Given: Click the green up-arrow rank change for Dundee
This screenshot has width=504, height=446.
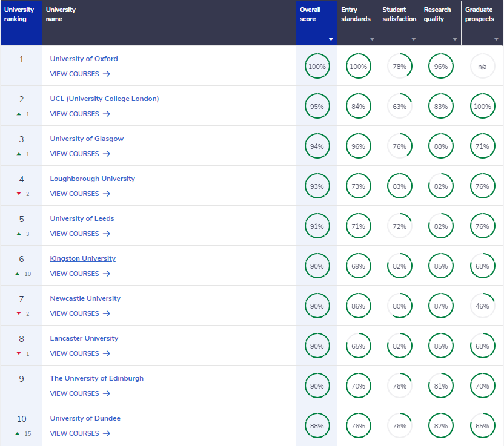Looking at the screenshot, I should pyautogui.click(x=18, y=433).
